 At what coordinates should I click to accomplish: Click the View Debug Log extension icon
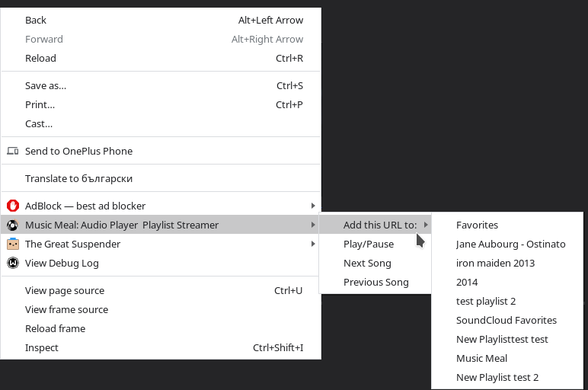click(13, 263)
